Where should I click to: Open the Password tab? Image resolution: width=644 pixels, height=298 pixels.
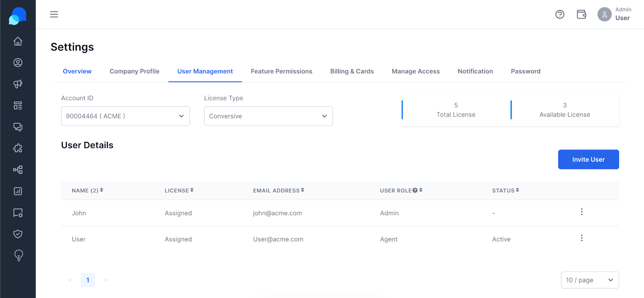coord(526,71)
